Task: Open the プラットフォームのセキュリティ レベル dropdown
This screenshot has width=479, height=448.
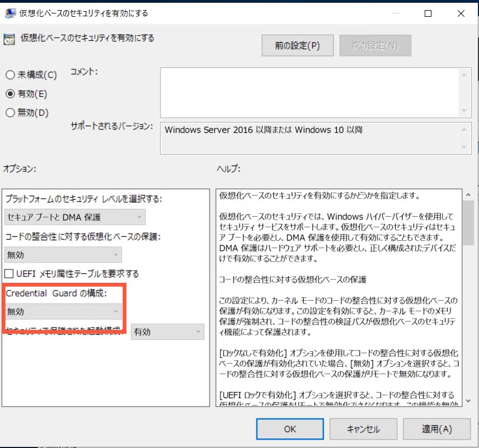Action: [x=75, y=217]
